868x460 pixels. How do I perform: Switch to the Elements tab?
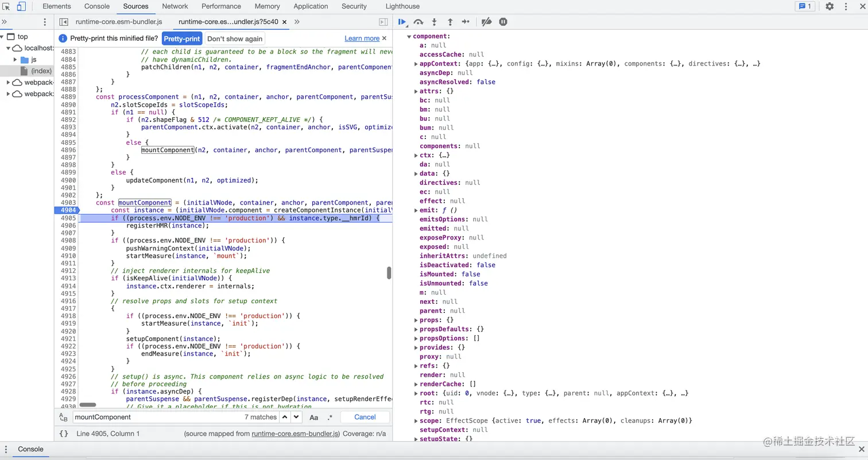(x=57, y=6)
